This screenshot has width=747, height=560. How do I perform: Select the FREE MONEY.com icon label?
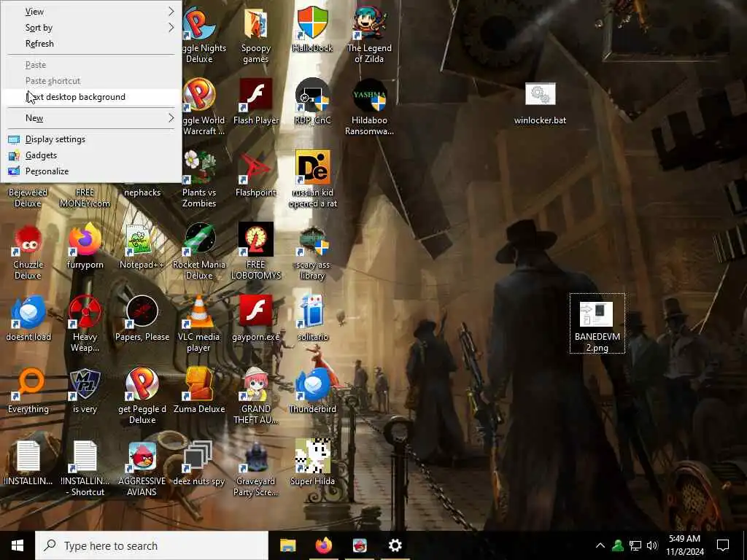click(85, 198)
